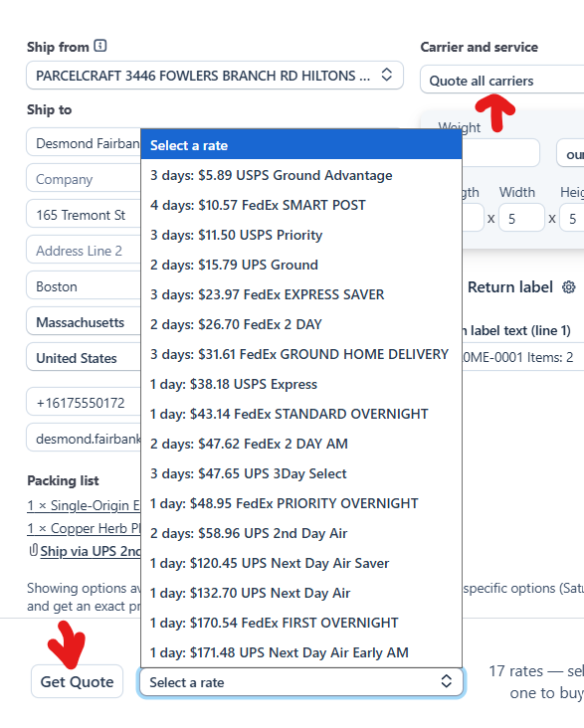Screen dimensions: 584x728
Task: Click the Address Line 2 field
Action: 84,251
